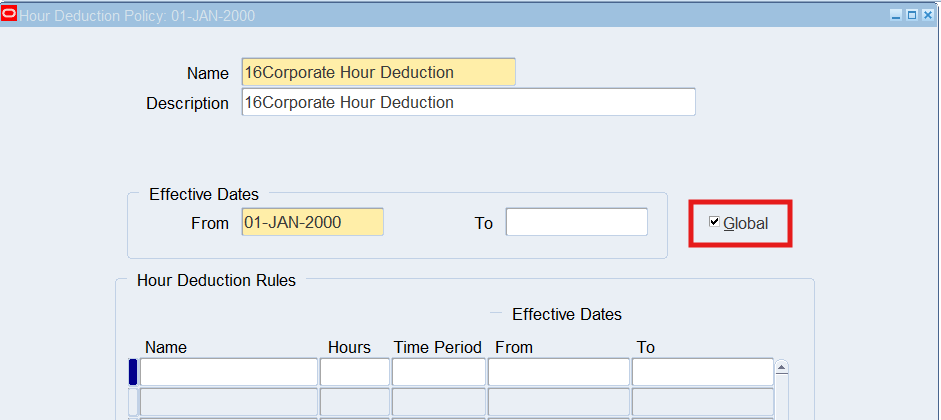Click first row Name cell in rules
941x420 pixels.
[x=228, y=372]
